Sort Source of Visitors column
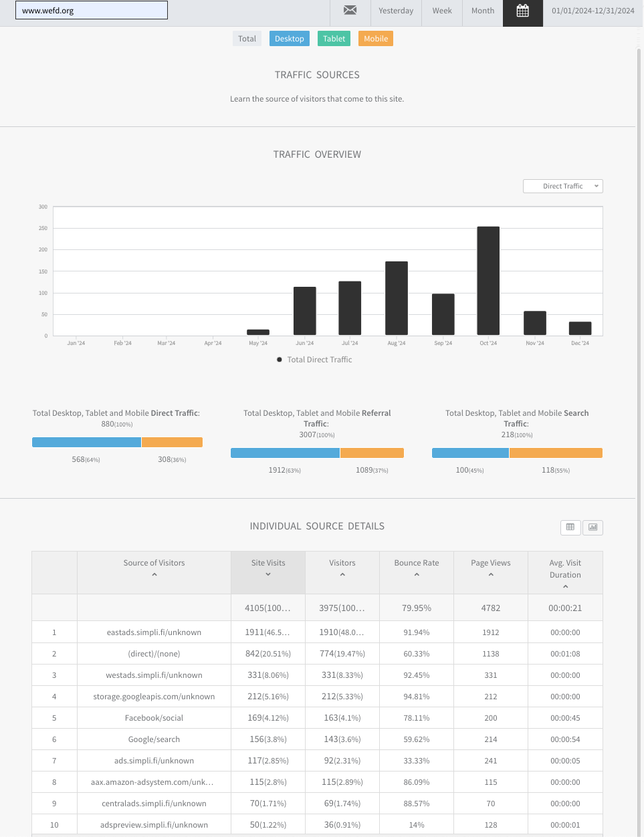The image size is (644, 837). pyautogui.click(x=154, y=574)
